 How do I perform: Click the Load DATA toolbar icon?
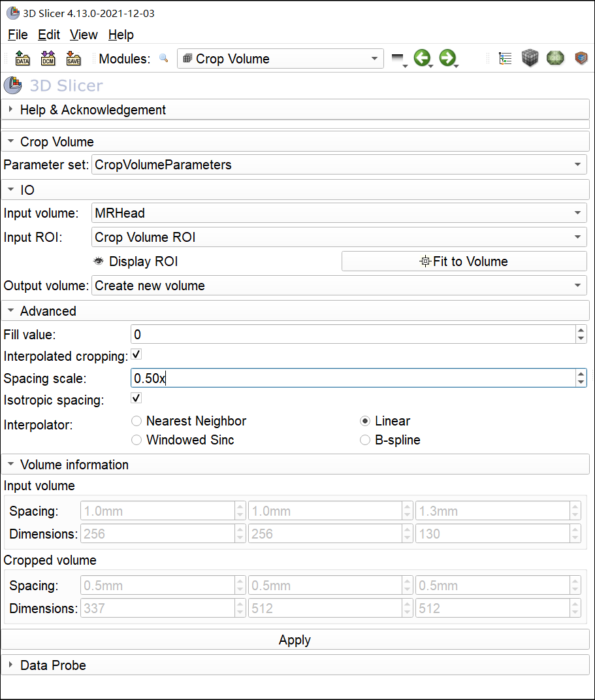pyautogui.click(x=23, y=59)
